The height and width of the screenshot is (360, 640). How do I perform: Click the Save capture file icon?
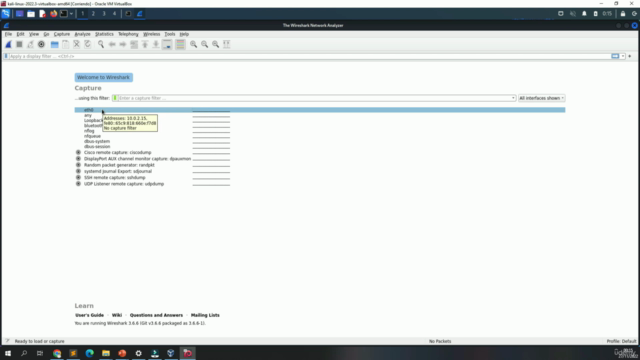click(65, 44)
